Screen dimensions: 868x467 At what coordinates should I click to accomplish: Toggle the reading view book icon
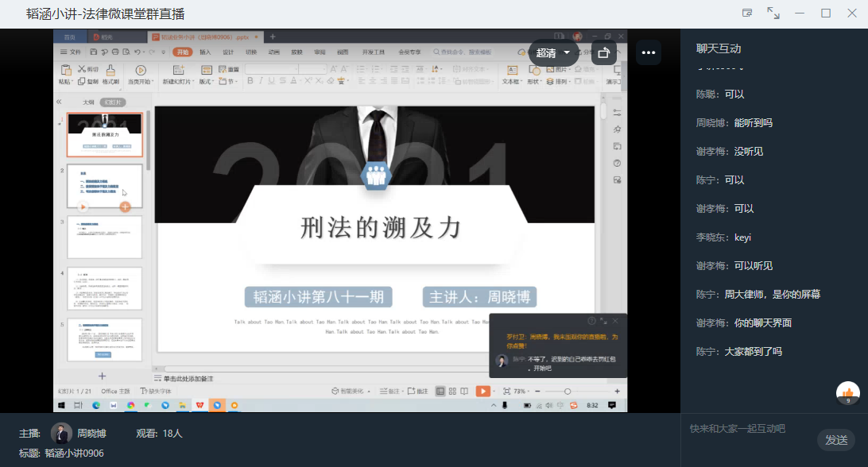(464, 392)
